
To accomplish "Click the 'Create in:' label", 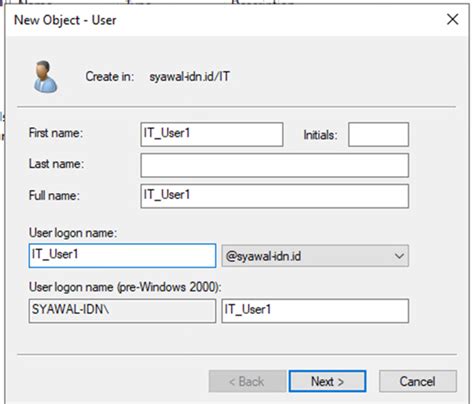I will point(110,76).
